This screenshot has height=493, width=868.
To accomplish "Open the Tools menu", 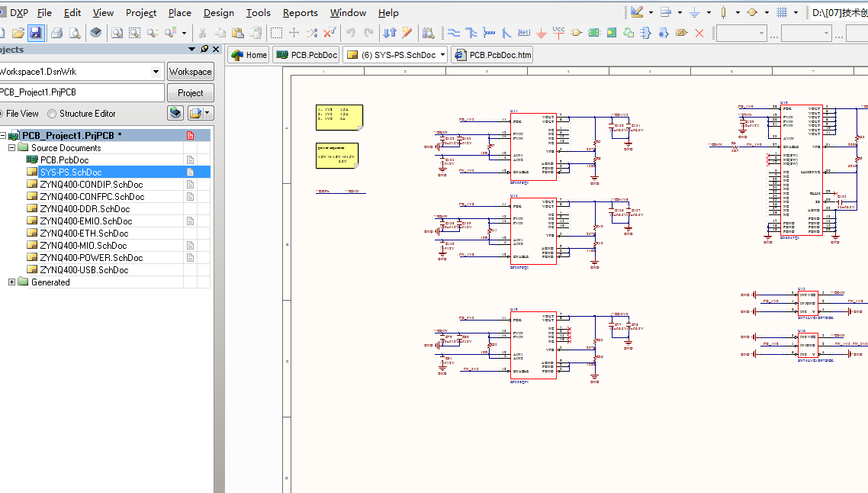I will [x=259, y=13].
